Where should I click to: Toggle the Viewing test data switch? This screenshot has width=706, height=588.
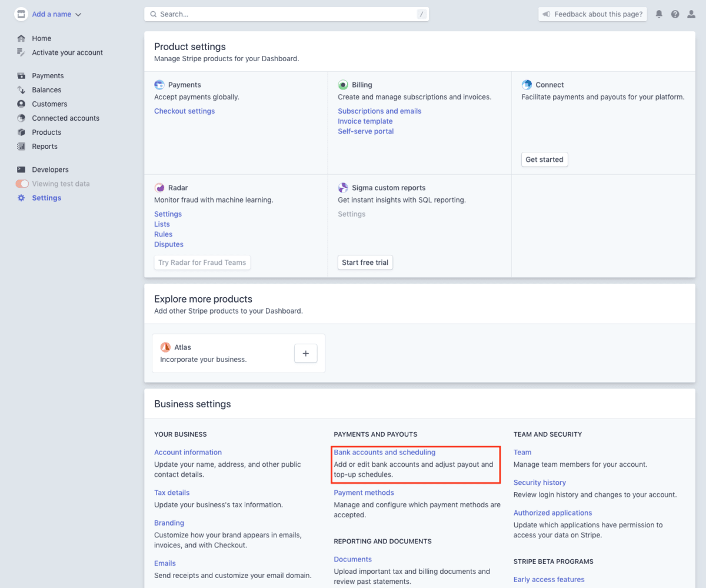coord(22,184)
